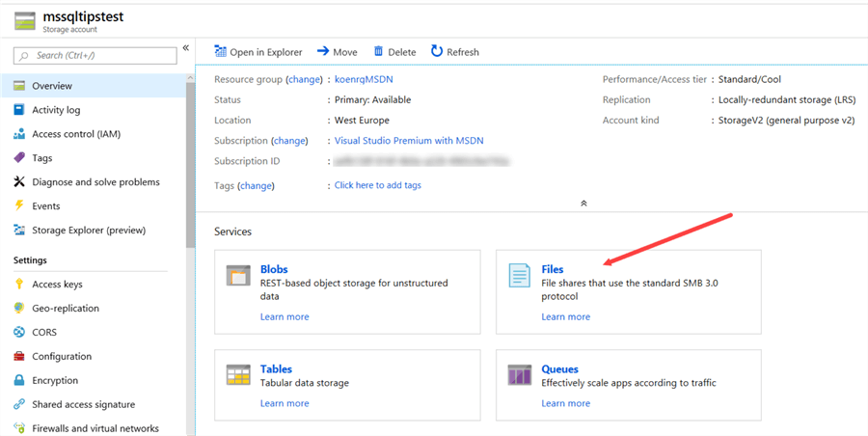The image size is (868, 436).
Task: Click the Overview sidebar icon
Action: click(19, 86)
